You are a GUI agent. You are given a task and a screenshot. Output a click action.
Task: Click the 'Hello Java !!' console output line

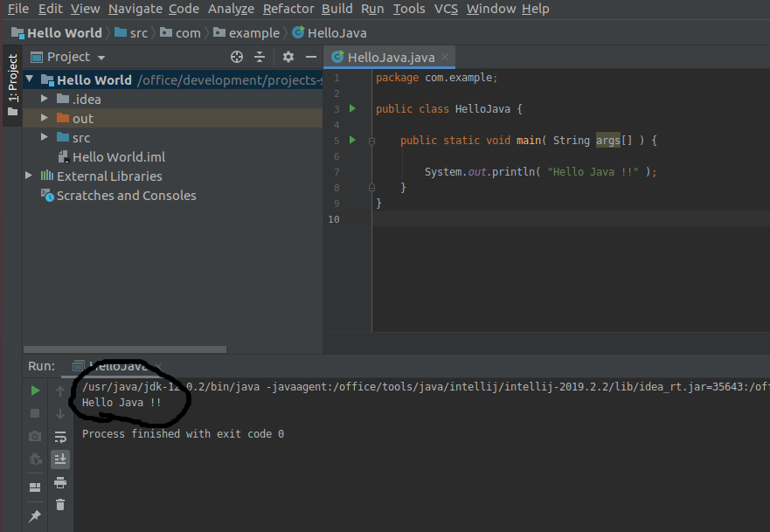coord(121,403)
